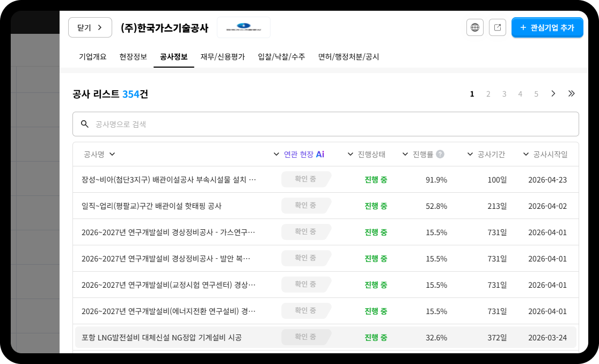Screen dimensions: 599x364
Task: Click start date 2026-04-23
Action: coord(547,180)
